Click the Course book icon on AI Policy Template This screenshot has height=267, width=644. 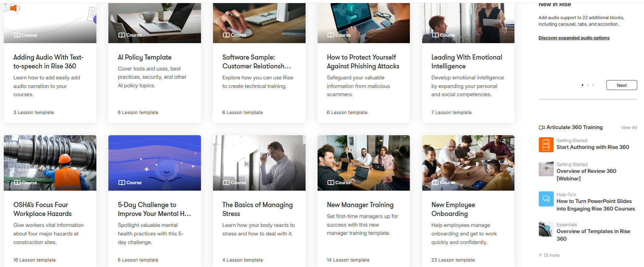122,35
